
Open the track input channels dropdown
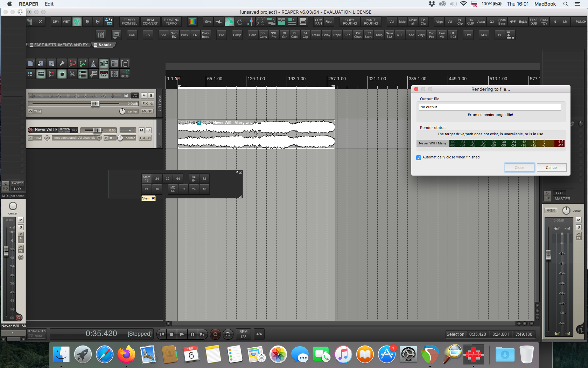(77, 138)
